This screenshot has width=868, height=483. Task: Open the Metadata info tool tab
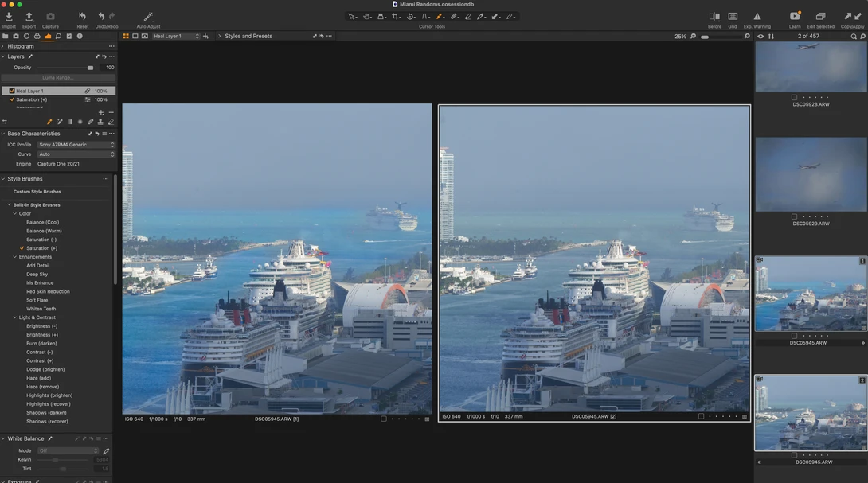tap(80, 36)
